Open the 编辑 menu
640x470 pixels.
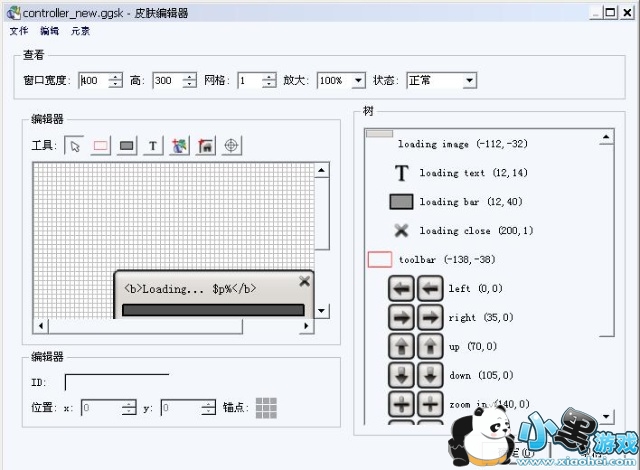pyautogui.click(x=49, y=31)
